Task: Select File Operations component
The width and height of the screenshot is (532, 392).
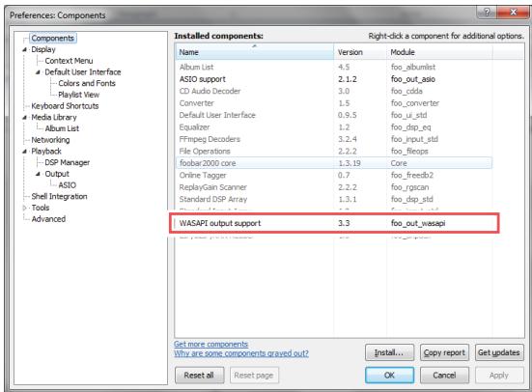Action: coord(334,151)
